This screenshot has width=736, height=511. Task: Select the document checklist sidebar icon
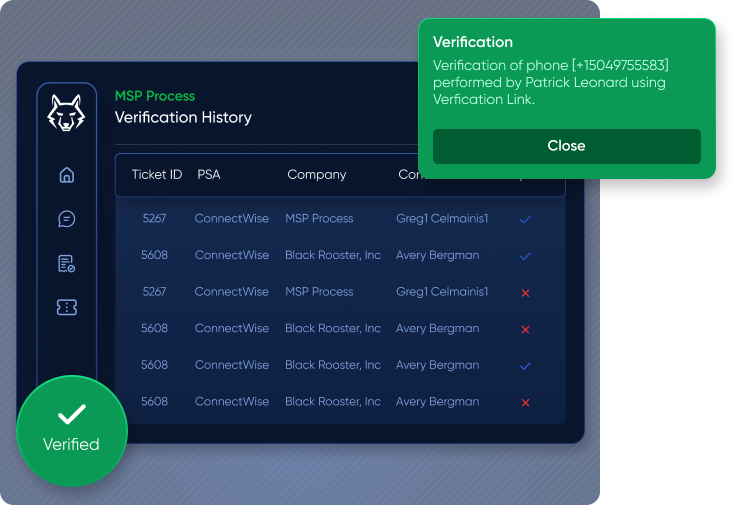tap(67, 264)
